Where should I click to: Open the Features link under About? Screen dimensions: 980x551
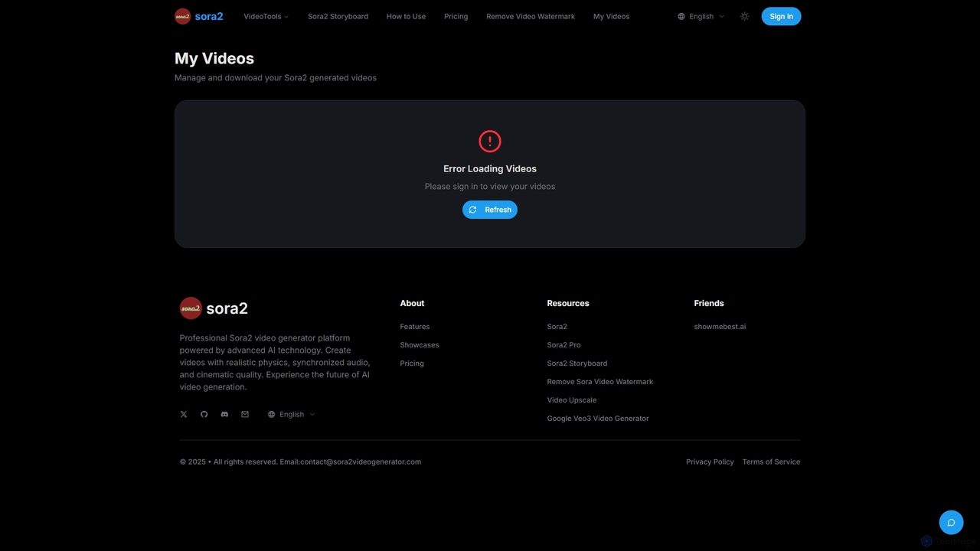[415, 327]
